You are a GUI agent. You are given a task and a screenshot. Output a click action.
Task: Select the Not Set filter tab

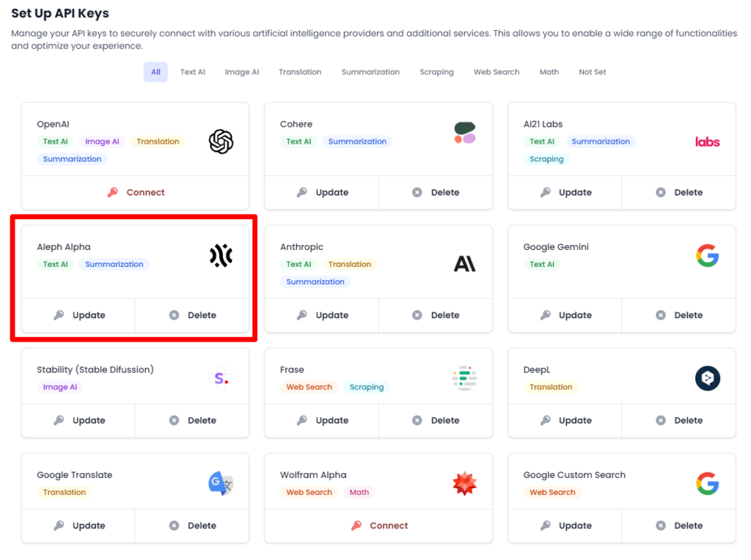[x=592, y=72]
